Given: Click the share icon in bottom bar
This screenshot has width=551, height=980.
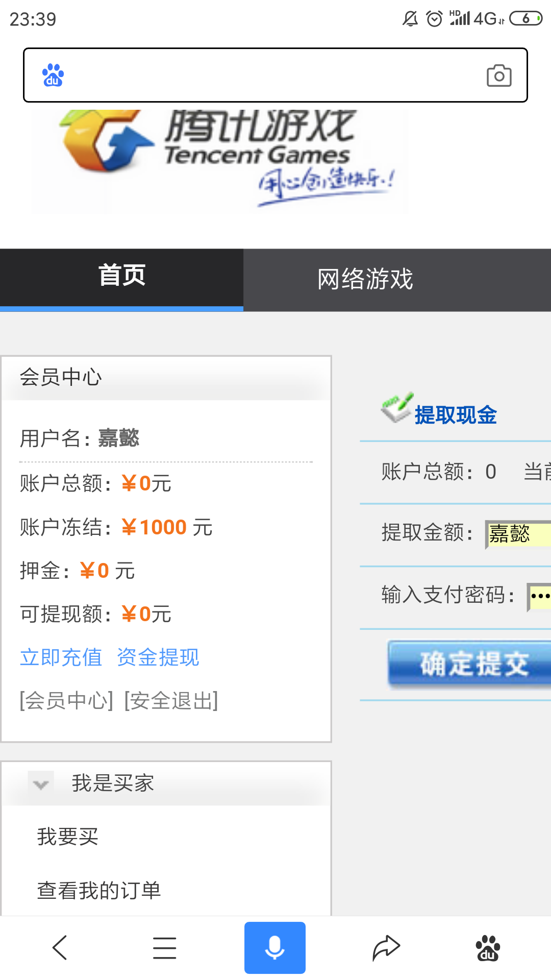Looking at the screenshot, I should [387, 947].
